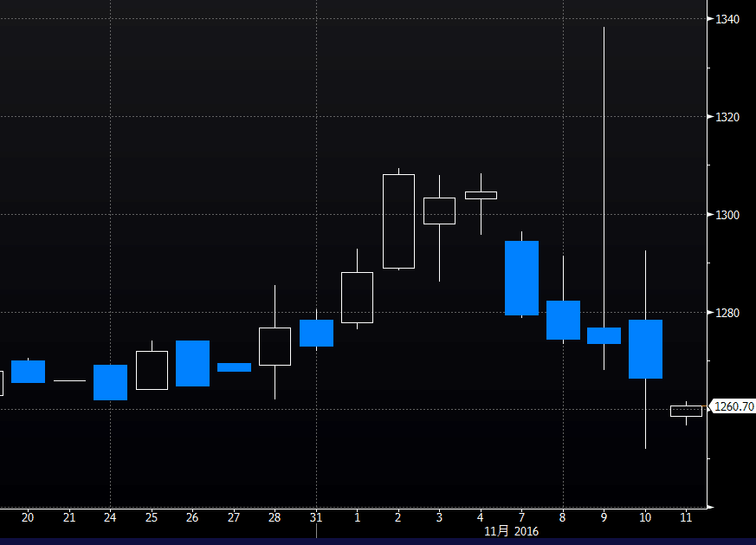Select the blue candlestick for October 24
The image size is (756, 545).
coord(110,382)
